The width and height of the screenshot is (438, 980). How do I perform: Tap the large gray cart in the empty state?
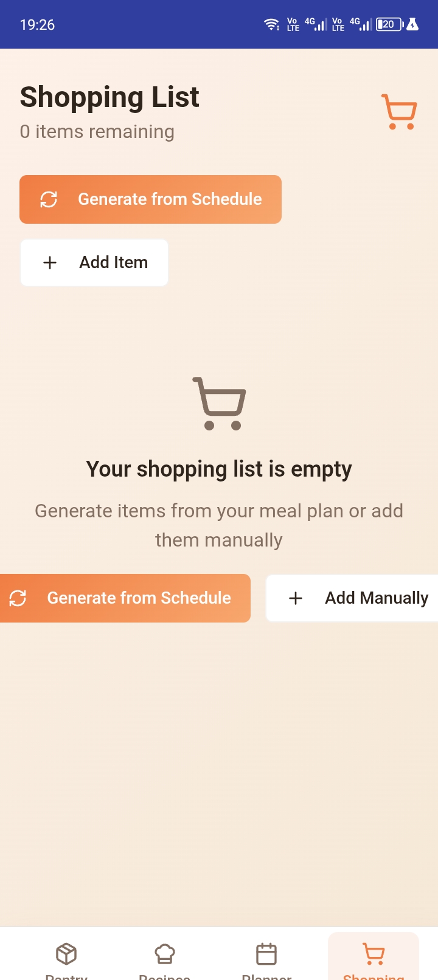219,404
